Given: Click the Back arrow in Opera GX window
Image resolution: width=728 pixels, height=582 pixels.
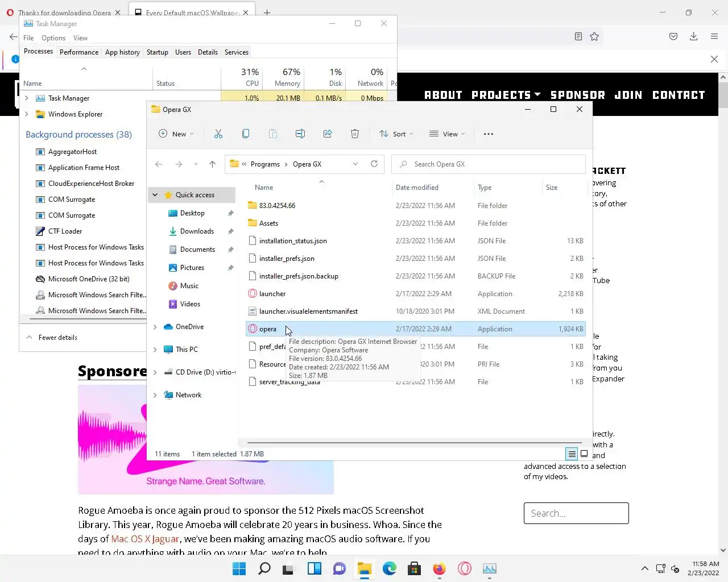Looking at the screenshot, I should click(x=159, y=164).
